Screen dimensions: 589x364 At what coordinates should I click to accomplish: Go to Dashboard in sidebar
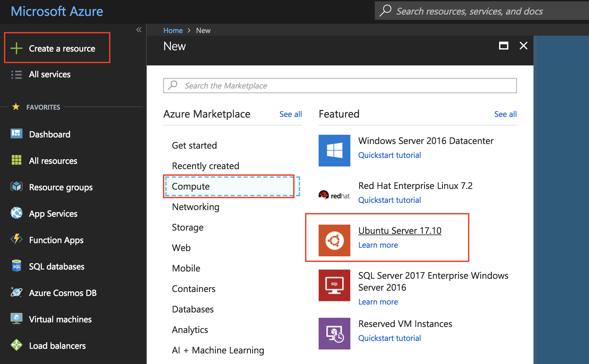pos(50,134)
